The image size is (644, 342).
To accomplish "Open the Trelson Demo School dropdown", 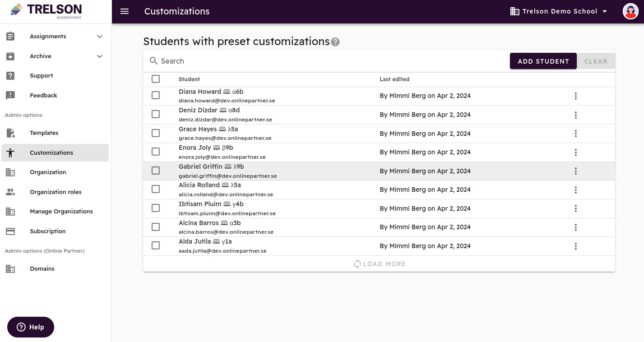I will tap(559, 11).
